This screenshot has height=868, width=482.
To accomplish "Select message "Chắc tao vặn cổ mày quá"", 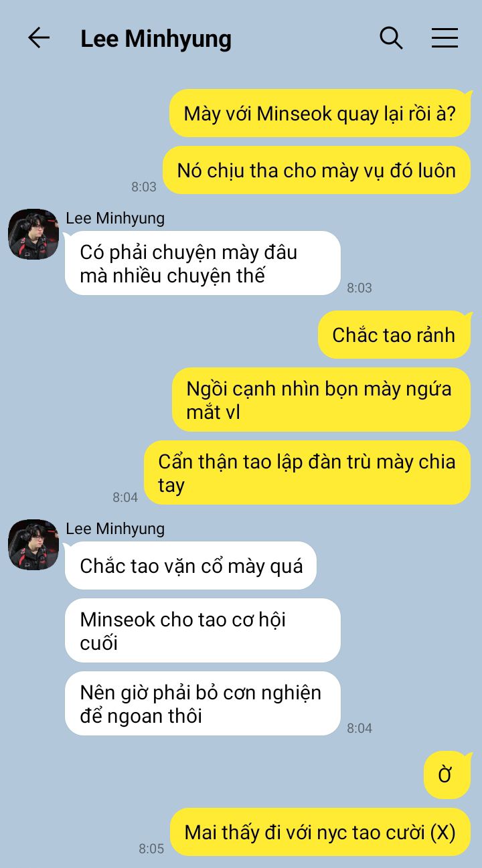I will [191, 566].
